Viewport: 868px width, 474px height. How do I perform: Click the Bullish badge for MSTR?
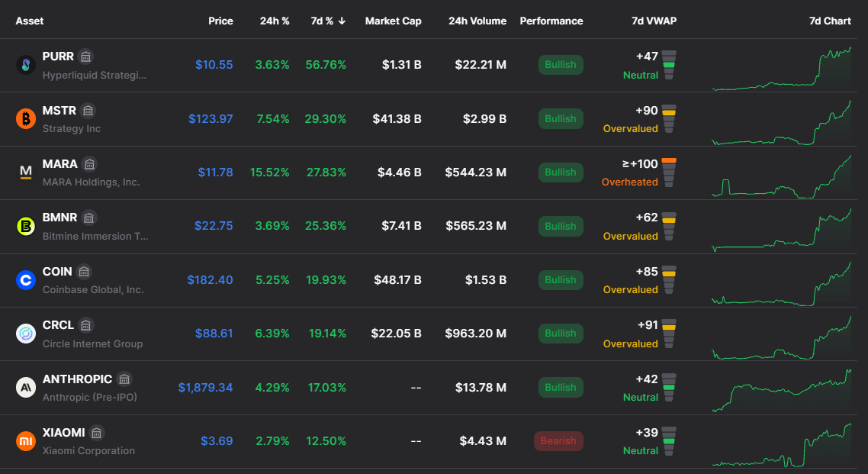click(x=560, y=119)
